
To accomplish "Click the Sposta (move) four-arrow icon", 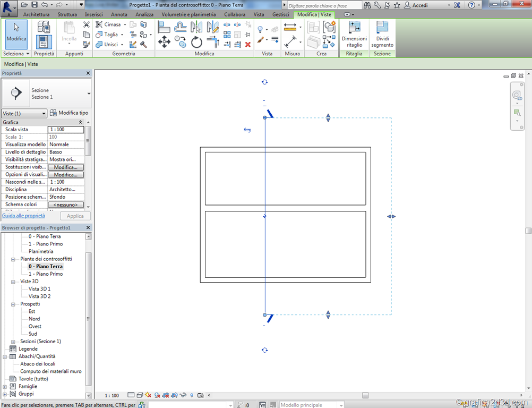I will coord(164,42).
